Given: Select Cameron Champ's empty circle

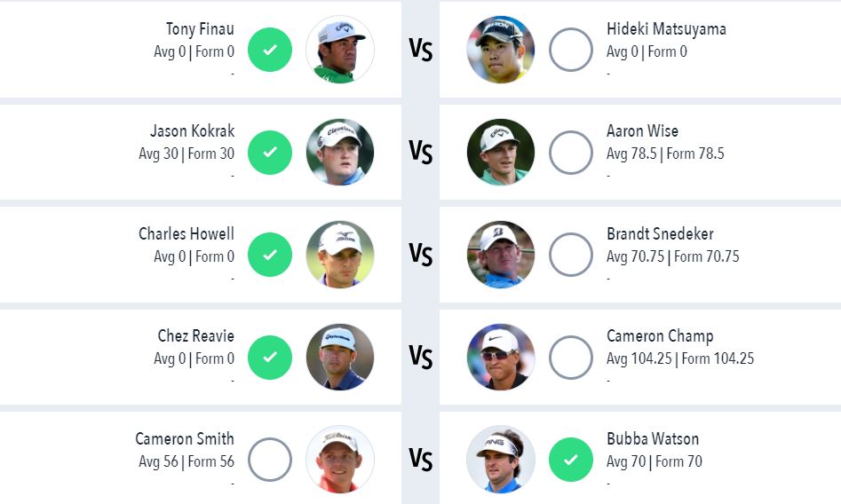Looking at the screenshot, I should (571, 357).
